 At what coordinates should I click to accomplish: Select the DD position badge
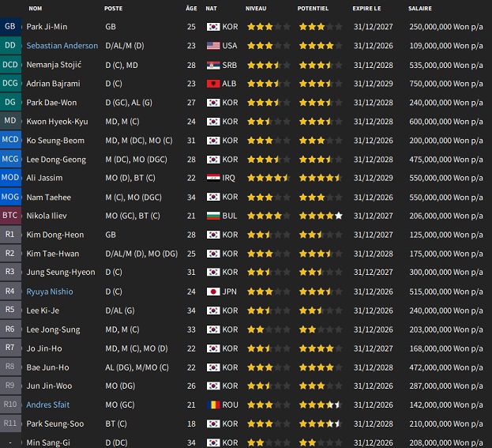tap(10, 46)
